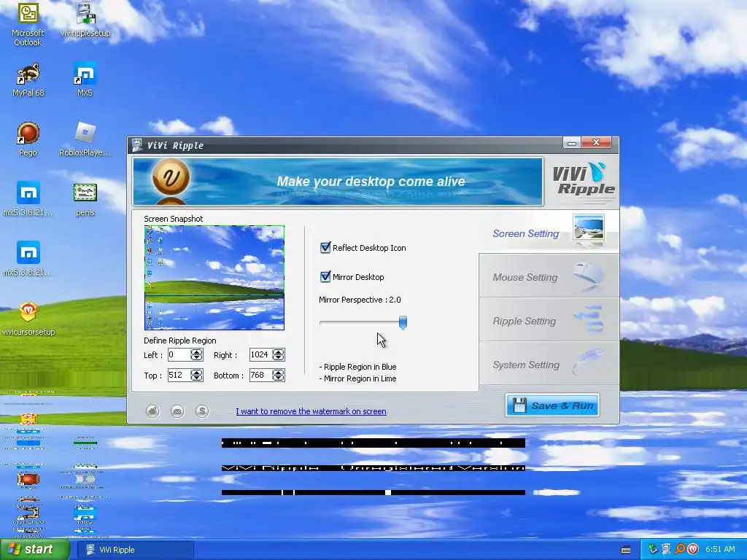Viewport: 747px width, 560px height.
Task: Focus the Left region input field
Action: [x=179, y=355]
